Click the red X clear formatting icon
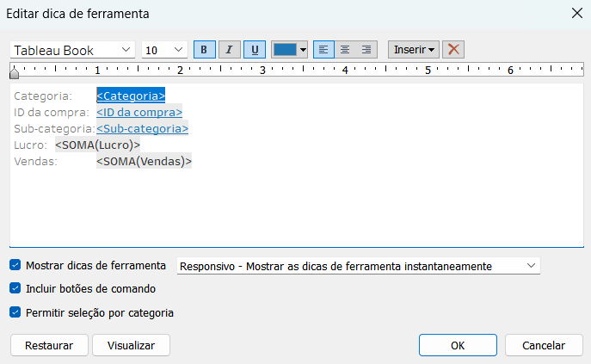The image size is (591, 364). tap(454, 50)
